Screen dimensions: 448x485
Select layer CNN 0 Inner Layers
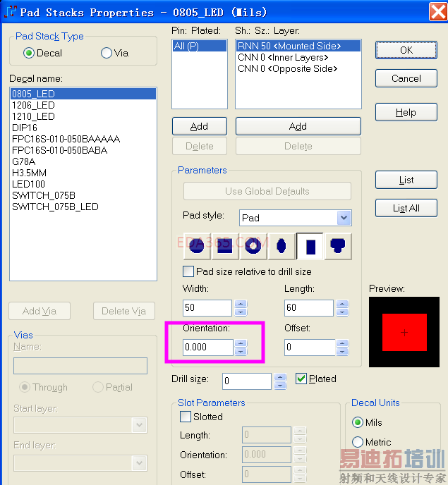click(298, 58)
